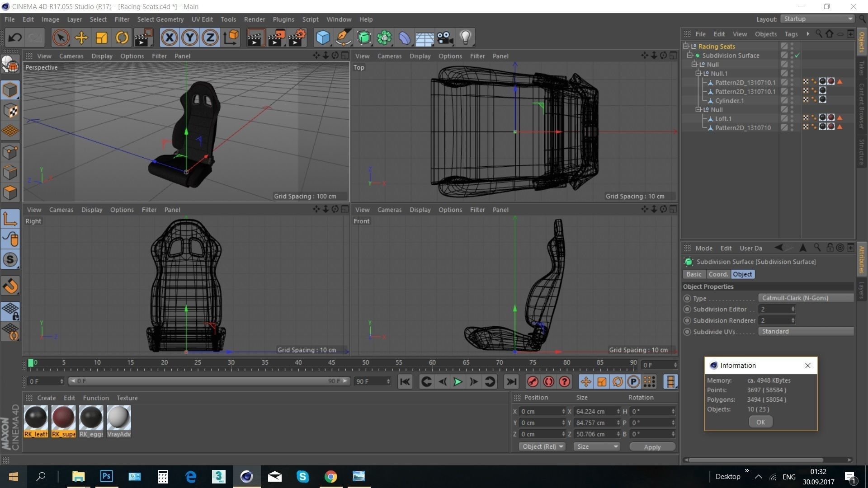This screenshot has height=488, width=868.
Task: Click Subdivision Editor stepper arrows
Action: point(793,309)
